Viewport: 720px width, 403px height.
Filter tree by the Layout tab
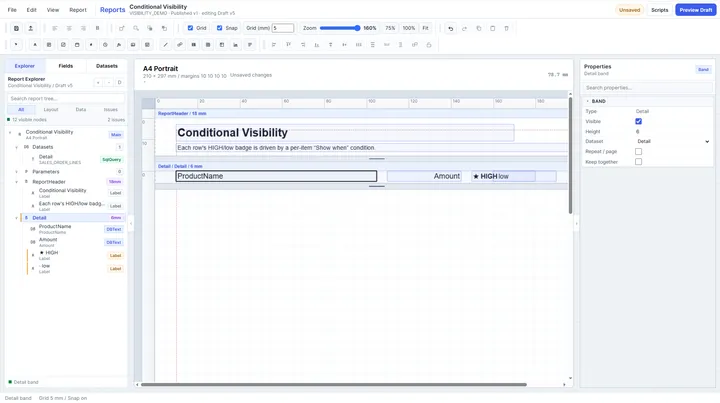click(51, 110)
